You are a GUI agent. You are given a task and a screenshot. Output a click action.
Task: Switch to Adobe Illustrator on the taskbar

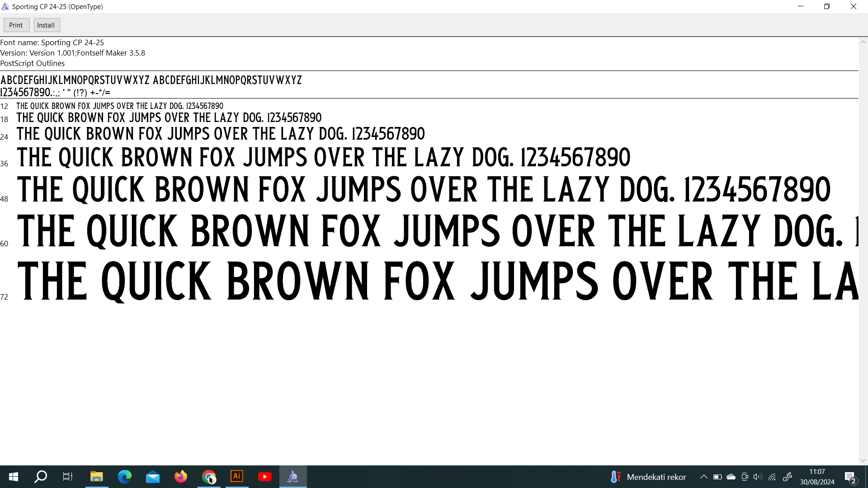click(237, 477)
